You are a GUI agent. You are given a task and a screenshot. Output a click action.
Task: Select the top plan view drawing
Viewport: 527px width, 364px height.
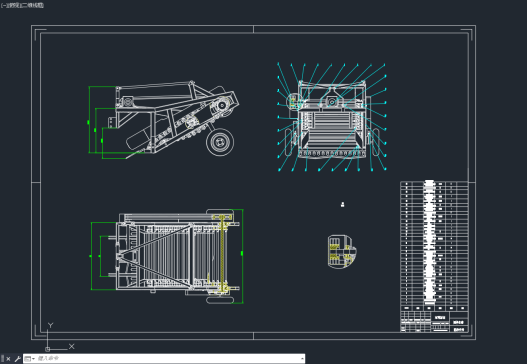coord(167,256)
